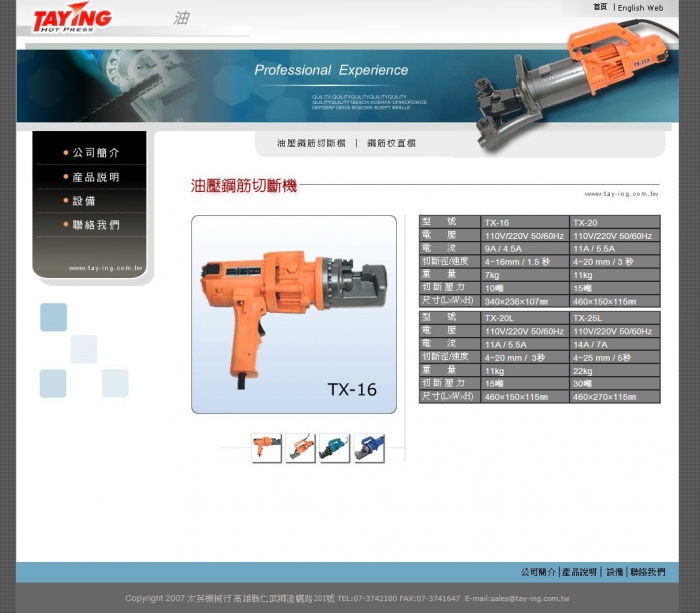Viewport: 700px width, 613px height.
Task: Open the 首頁 home link
Action: pos(600,7)
